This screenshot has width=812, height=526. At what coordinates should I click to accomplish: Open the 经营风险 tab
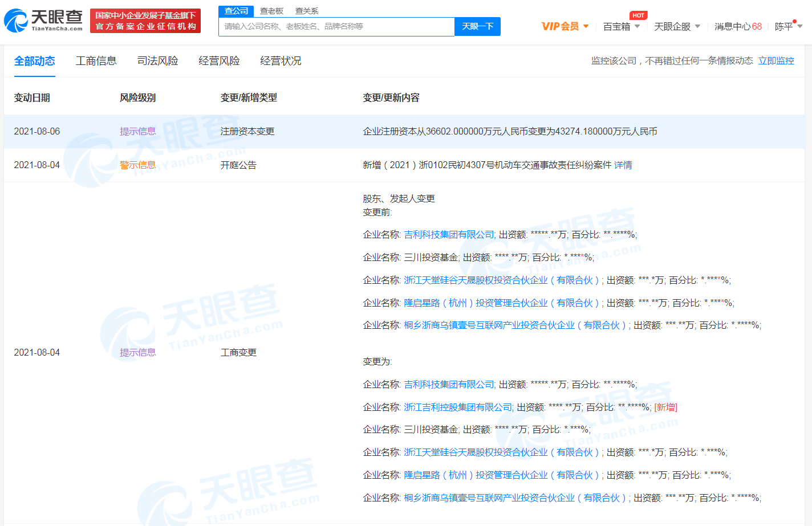pyautogui.click(x=220, y=61)
